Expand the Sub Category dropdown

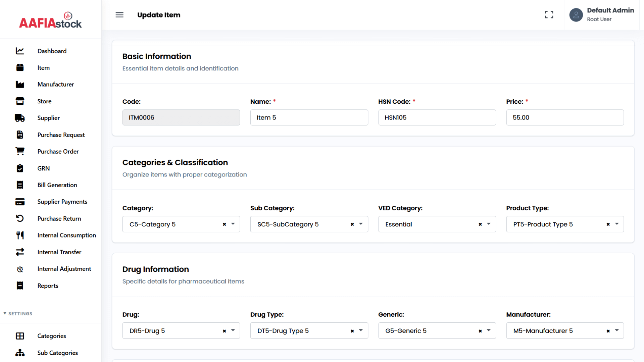click(x=361, y=224)
